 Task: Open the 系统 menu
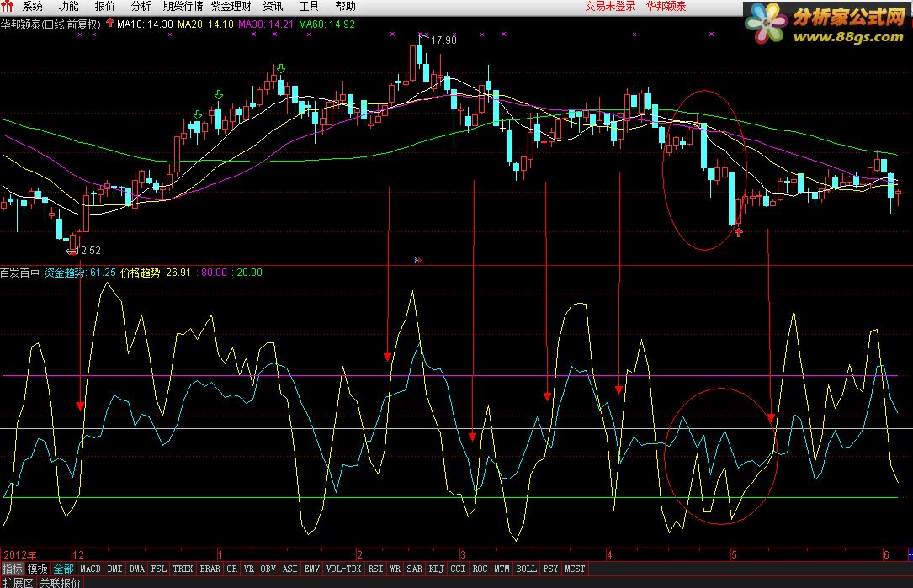point(32,7)
